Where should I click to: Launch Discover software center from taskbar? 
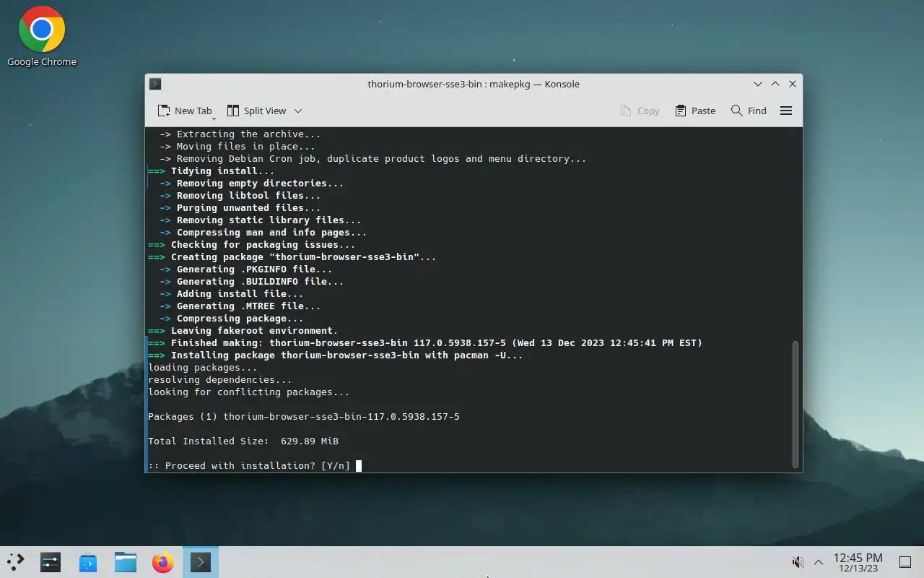tap(88, 562)
